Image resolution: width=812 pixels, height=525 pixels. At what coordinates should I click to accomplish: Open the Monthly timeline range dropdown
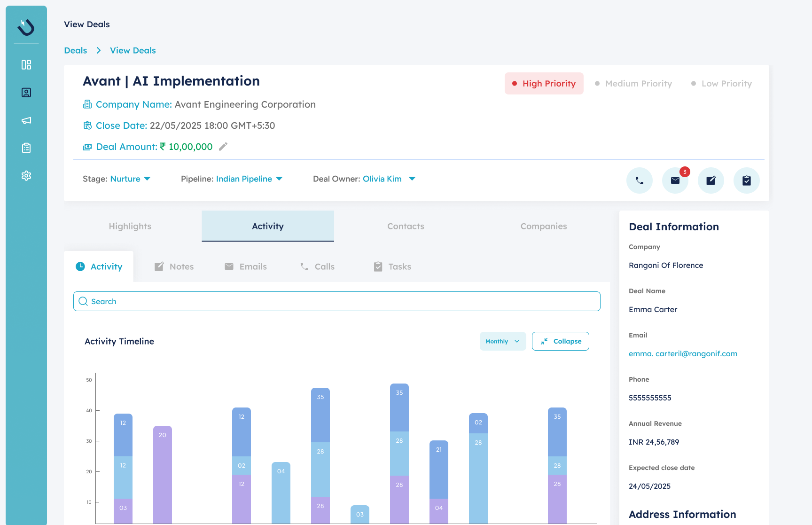point(502,341)
